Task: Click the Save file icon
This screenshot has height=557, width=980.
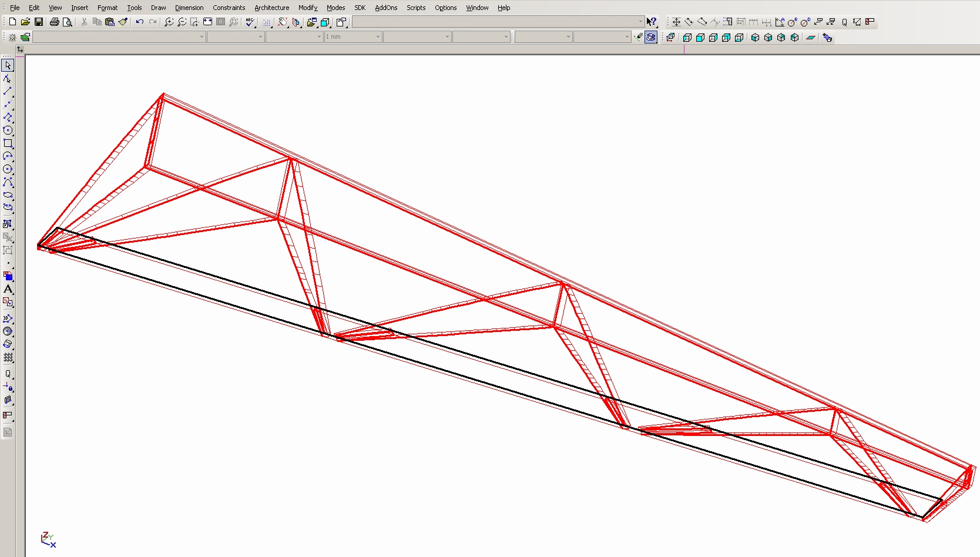Action: tap(39, 22)
